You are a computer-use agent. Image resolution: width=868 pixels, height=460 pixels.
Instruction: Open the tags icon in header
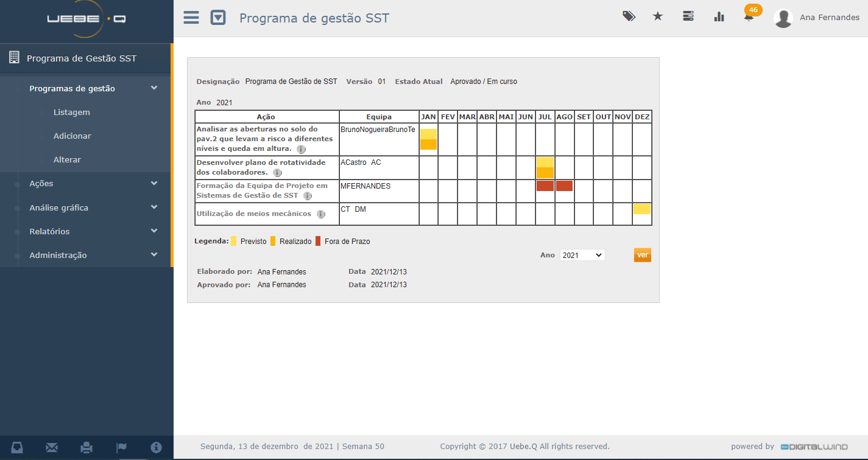point(629,16)
